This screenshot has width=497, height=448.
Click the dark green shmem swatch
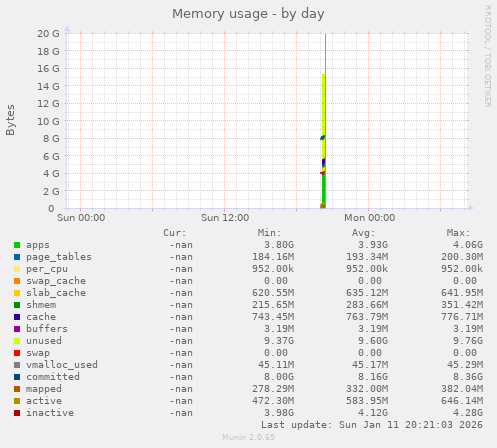pyautogui.click(x=17, y=305)
